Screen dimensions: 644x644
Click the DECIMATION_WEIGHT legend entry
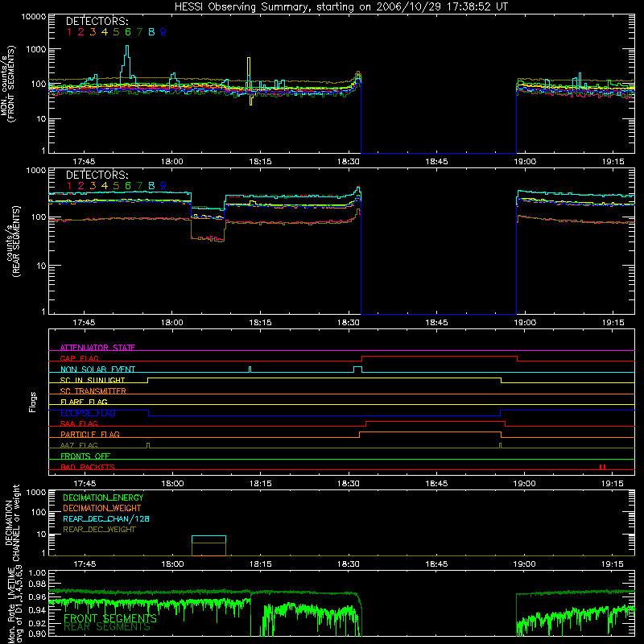coord(102,508)
